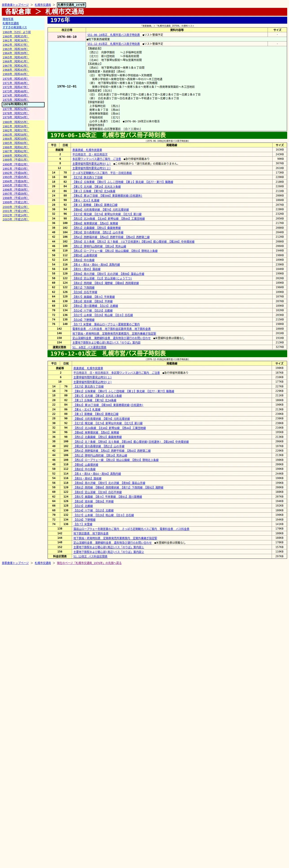This screenshot has height=868, width=289.
Task: Open the 【東62】東16丁目線 row with size 200KB
Action: pyautogui.click(x=107, y=196)
